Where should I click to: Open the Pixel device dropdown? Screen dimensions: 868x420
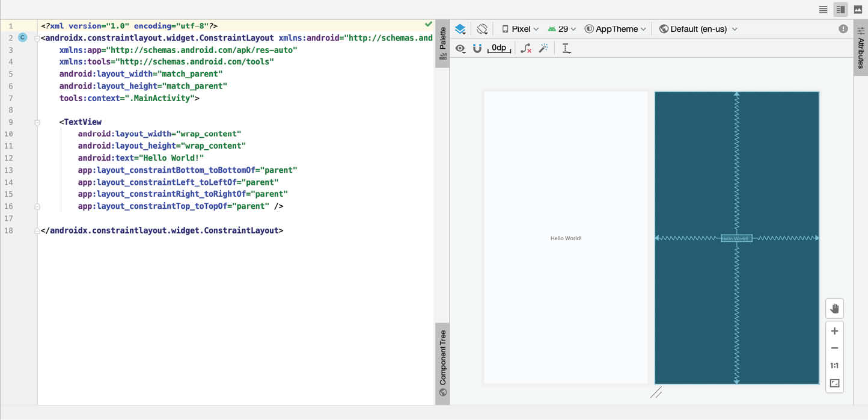coord(520,29)
